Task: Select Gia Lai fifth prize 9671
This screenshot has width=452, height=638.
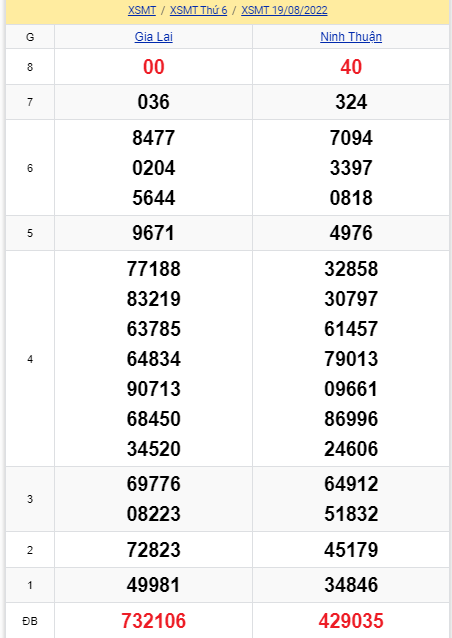Action: click(x=154, y=233)
